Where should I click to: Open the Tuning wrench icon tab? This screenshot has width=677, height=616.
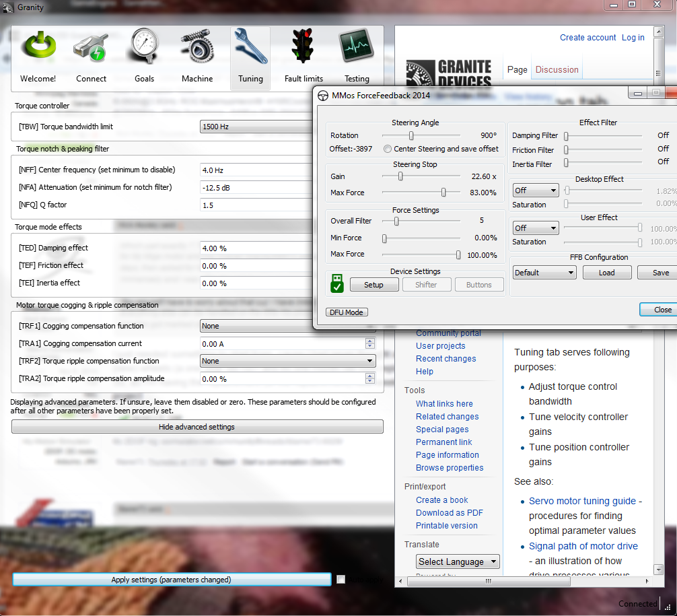click(x=250, y=59)
